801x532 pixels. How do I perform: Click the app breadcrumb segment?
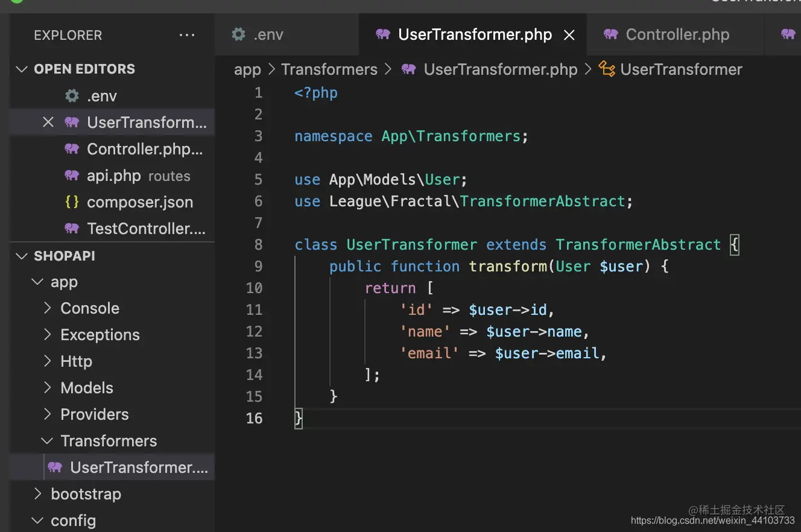click(x=247, y=69)
